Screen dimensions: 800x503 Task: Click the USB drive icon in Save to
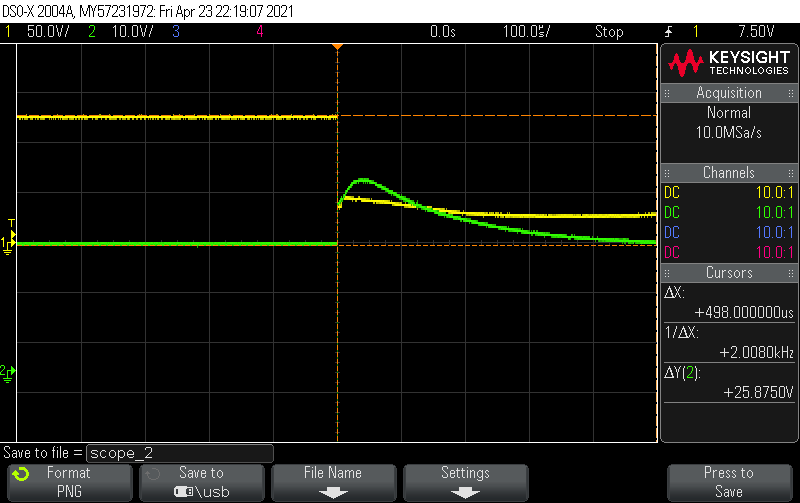(x=186, y=491)
